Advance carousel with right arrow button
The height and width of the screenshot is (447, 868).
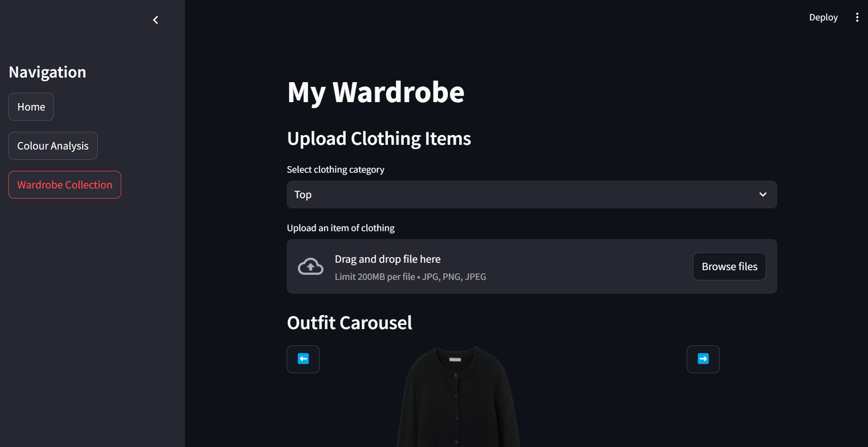click(x=703, y=359)
